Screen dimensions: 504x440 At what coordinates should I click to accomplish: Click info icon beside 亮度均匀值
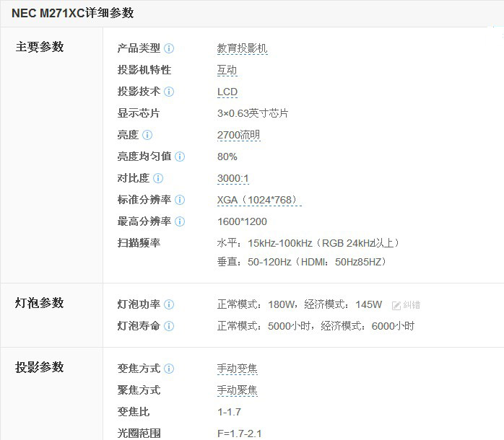180,157
